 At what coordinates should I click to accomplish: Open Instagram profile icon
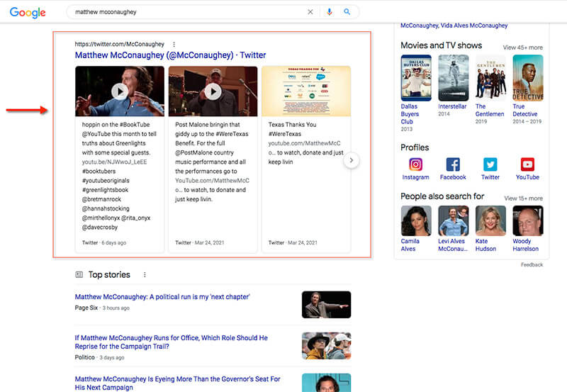(x=415, y=164)
